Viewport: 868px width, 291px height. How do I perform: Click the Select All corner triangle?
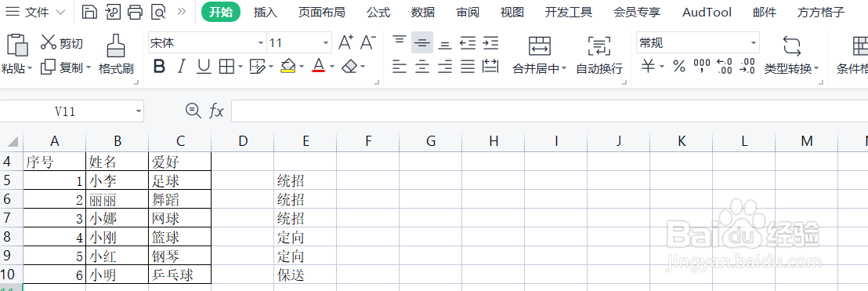[x=13, y=141]
